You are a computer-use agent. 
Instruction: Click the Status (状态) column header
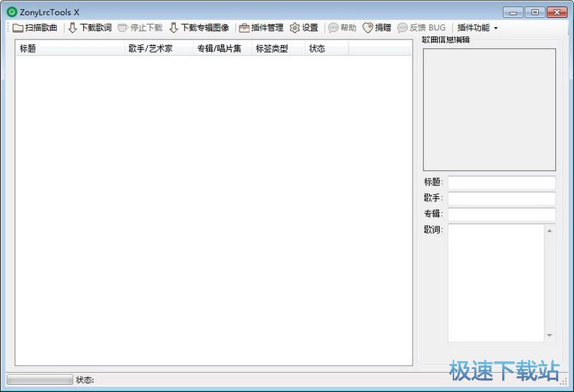pyautogui.click(x=317, y=49)
